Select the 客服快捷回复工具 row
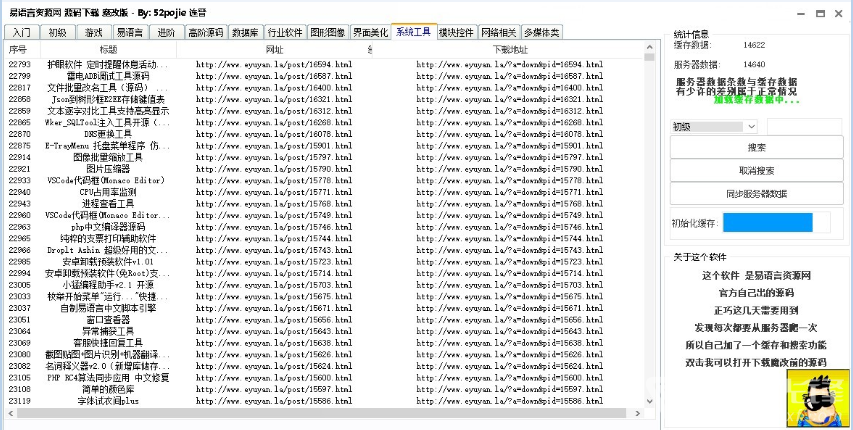853x430 pixels. point(324,343)
